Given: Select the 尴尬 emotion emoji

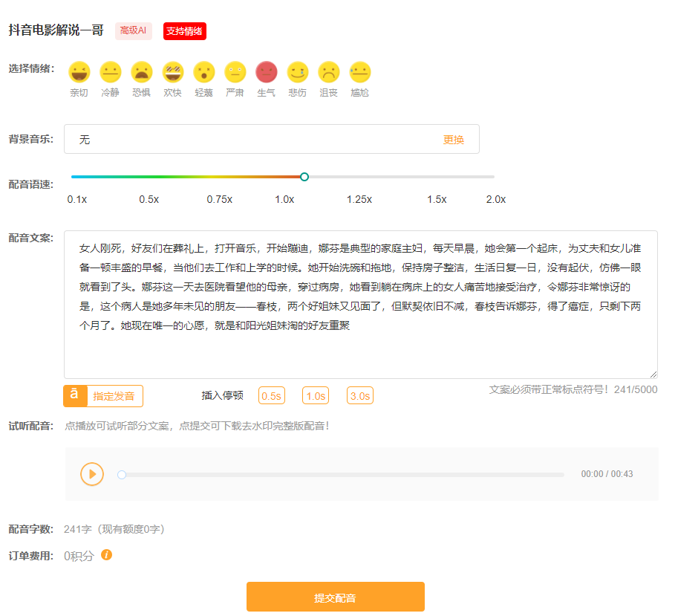Looking at the screenshot, I should click(x=360, y=72).
